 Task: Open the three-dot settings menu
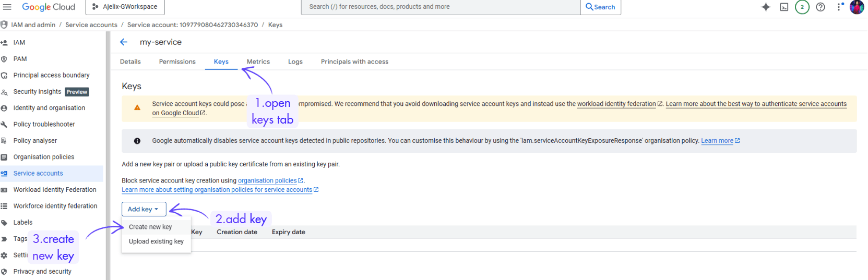839,7
